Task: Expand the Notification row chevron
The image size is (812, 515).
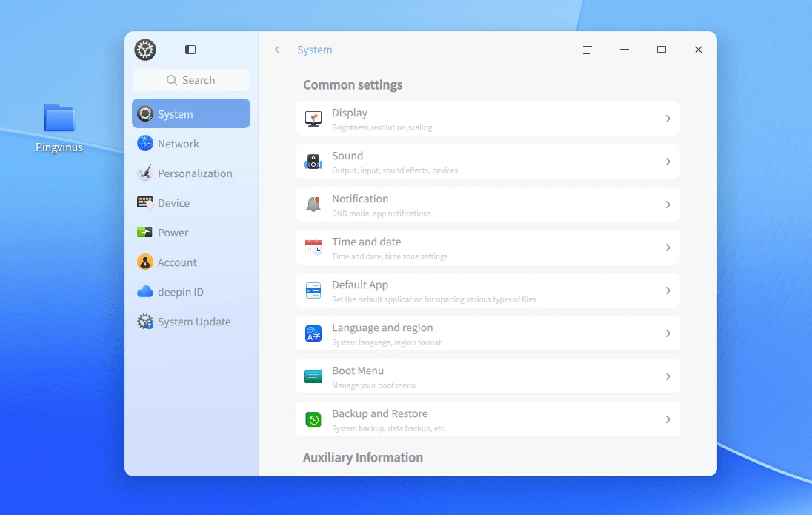Action: click(668, 205)
